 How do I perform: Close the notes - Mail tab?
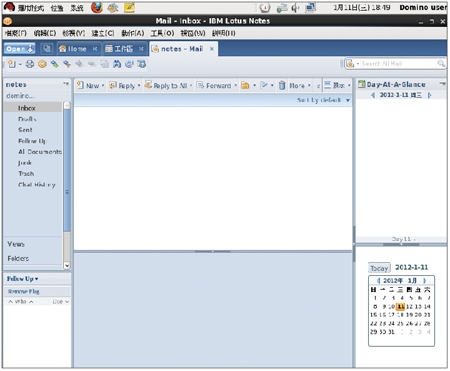(x=212, y=49)
